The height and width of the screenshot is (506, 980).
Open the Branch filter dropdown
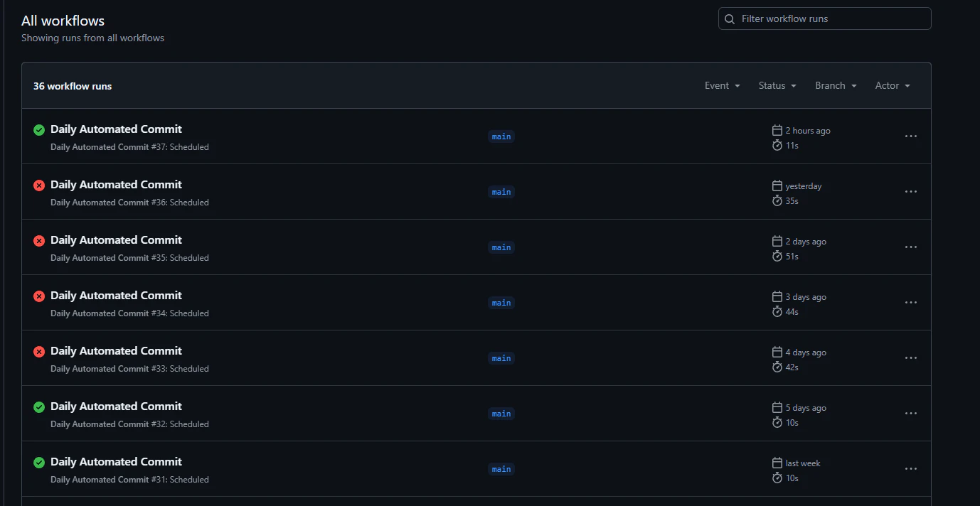(836, 86)
